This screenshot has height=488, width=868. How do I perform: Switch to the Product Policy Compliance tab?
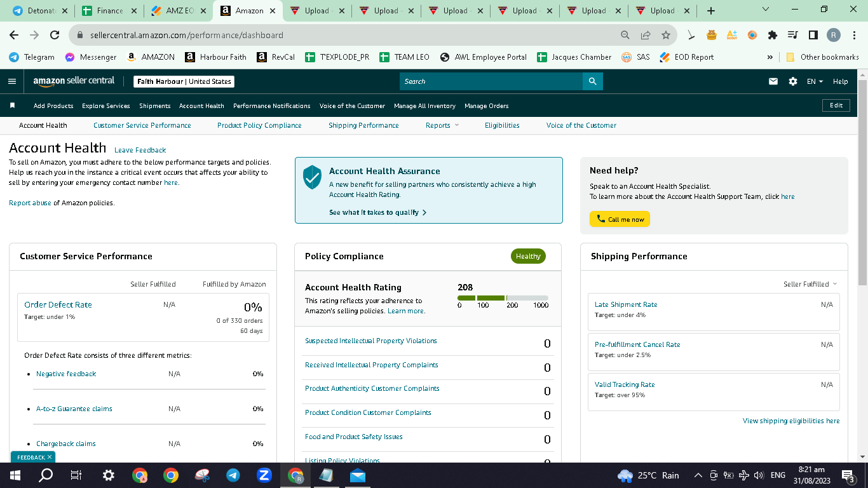(259, 125)
